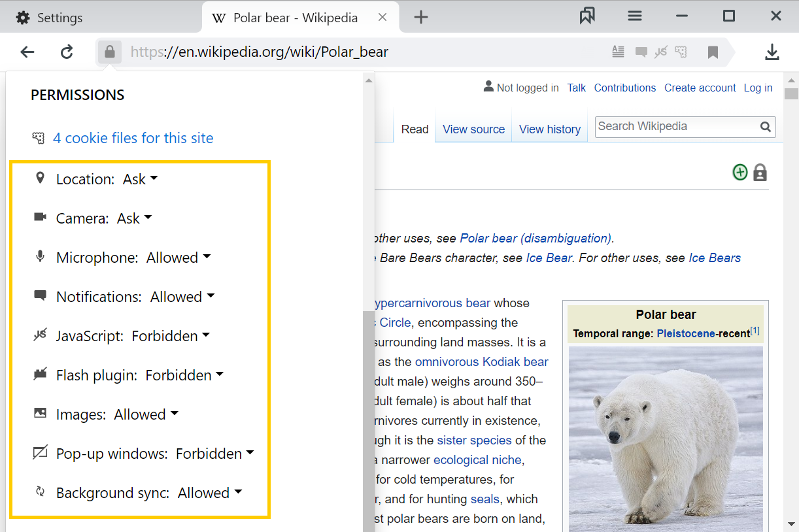Click the Create account link

[x=700, y=88]
